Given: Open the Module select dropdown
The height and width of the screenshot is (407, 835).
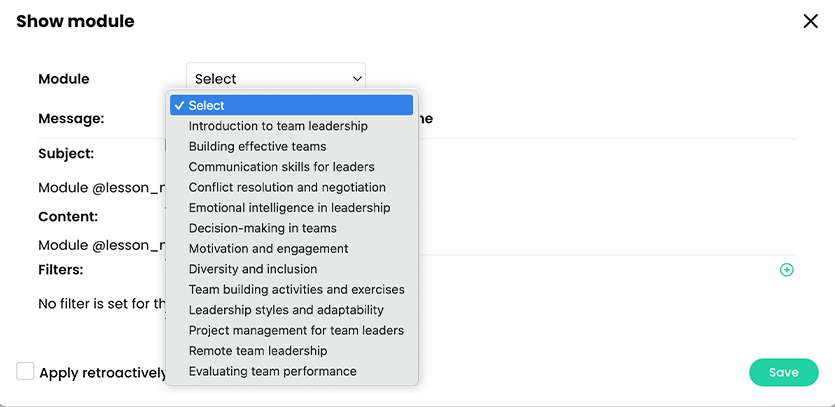Looking at the screenshot, I should [x=275, y=78].
